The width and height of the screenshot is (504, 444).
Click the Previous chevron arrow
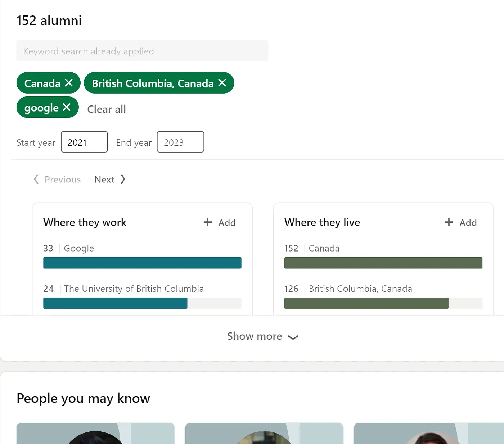click(x=36, y=179)
